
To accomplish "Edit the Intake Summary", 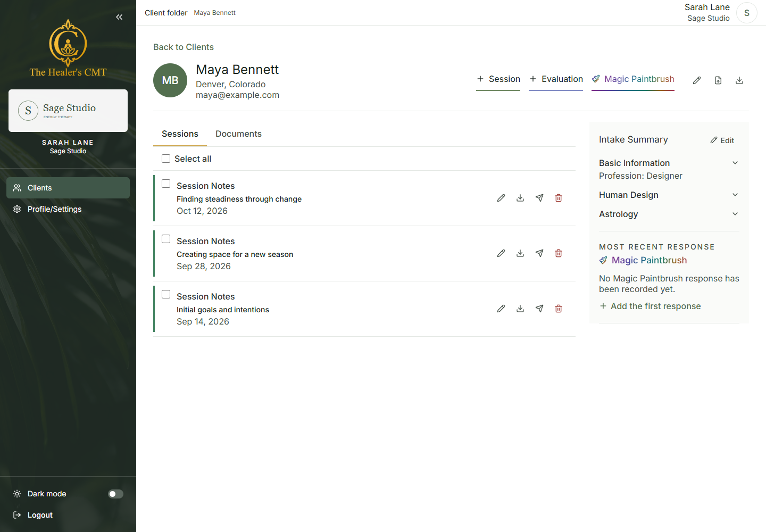I will 722,140.
